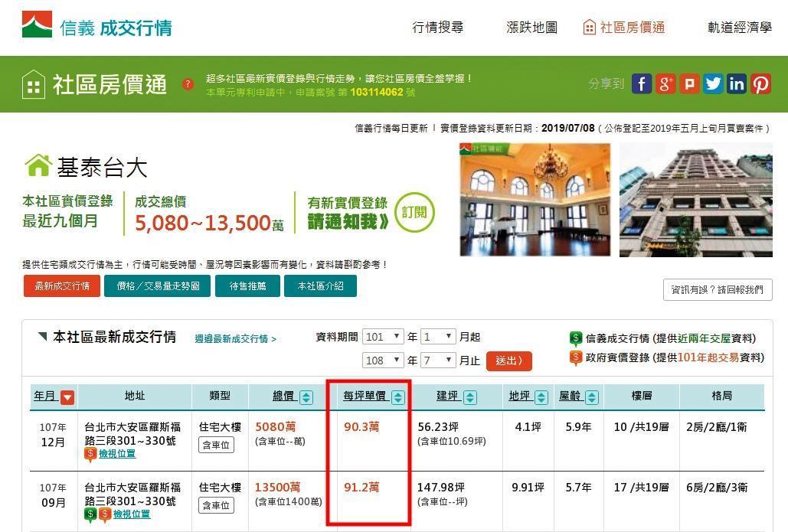Share via the Google Plus icon
The width and height of the screenshot is (788, 532).
[x=665, y=83]
